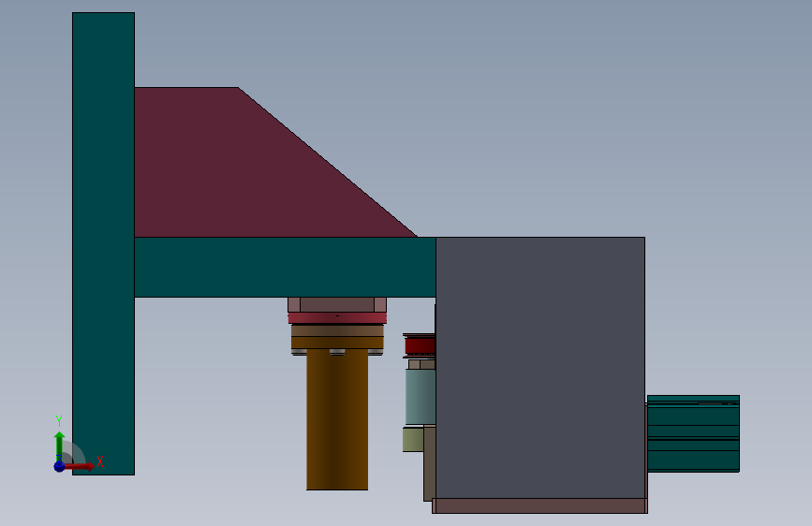Select the olive green block
Image resolution: width=812 pixels, height=526 pixels.
coord(413,439)
